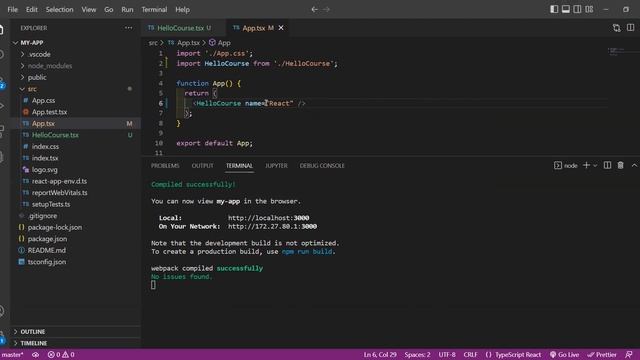
Task: Open terminal launch profile dropdown arrow
Action: pyautogui.click(x=595, y=166)
